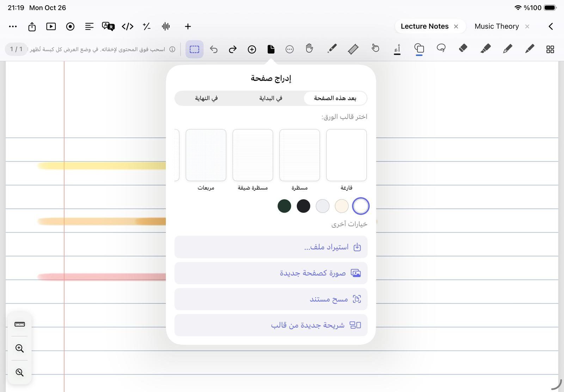Open the code brackets tool

[x=128, y=26]
